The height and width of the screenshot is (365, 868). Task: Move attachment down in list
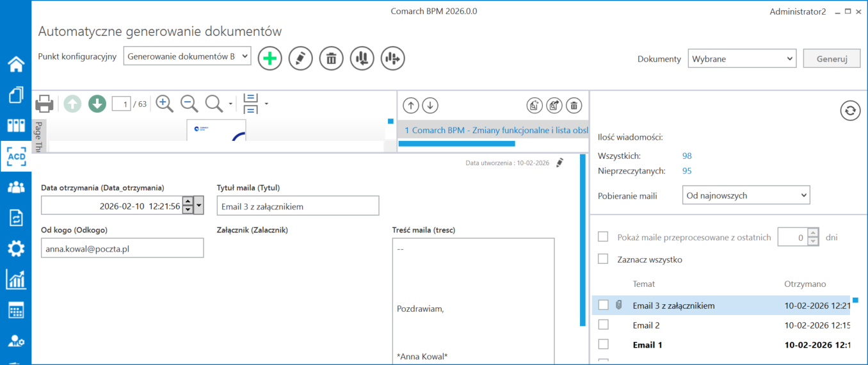point(430,105)
